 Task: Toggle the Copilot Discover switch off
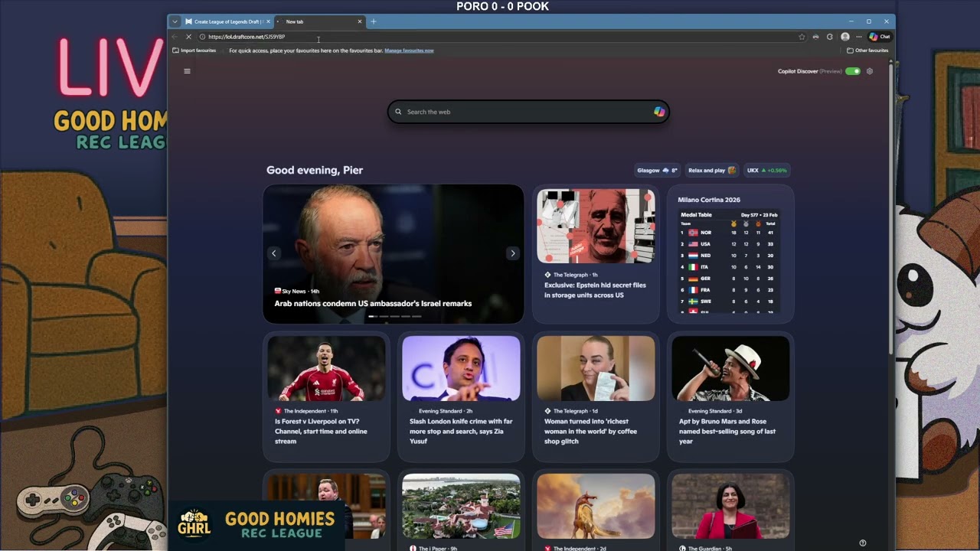coord(852,71)
